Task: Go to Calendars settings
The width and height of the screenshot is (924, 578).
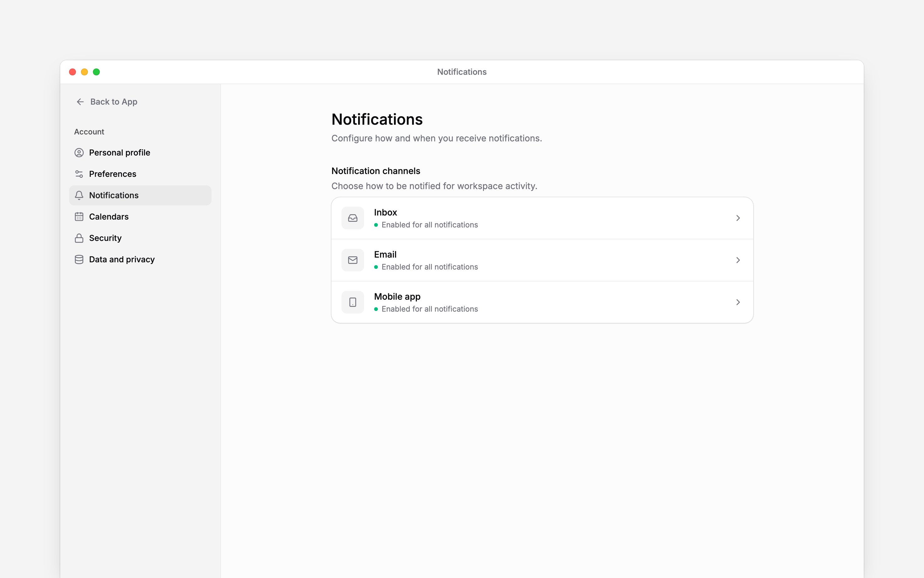Action: [140, 217]
